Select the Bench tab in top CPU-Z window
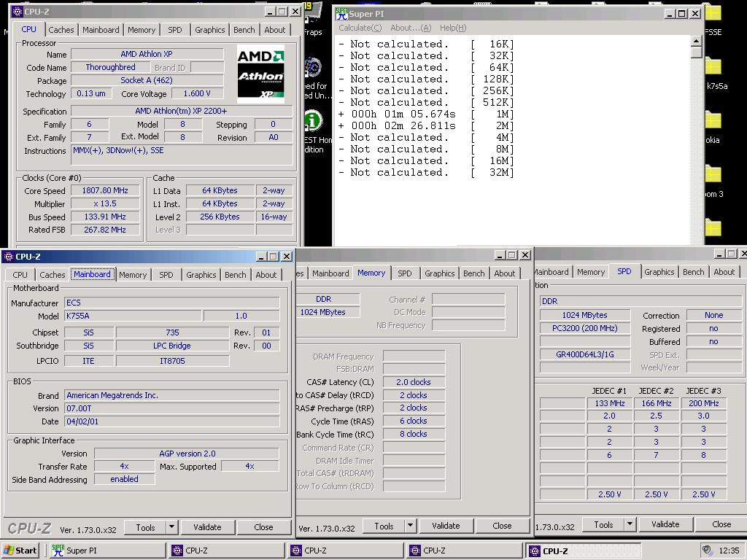 [244, 29]
